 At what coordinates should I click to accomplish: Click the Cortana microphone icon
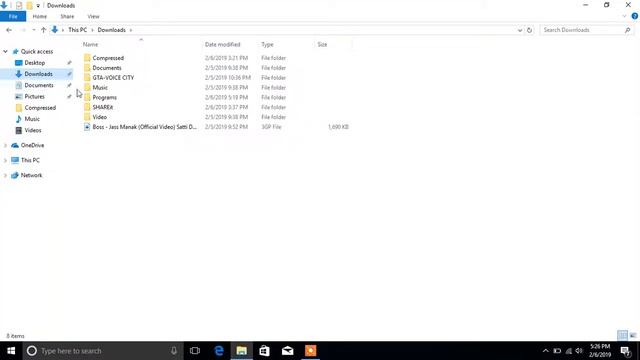[174, 351]
